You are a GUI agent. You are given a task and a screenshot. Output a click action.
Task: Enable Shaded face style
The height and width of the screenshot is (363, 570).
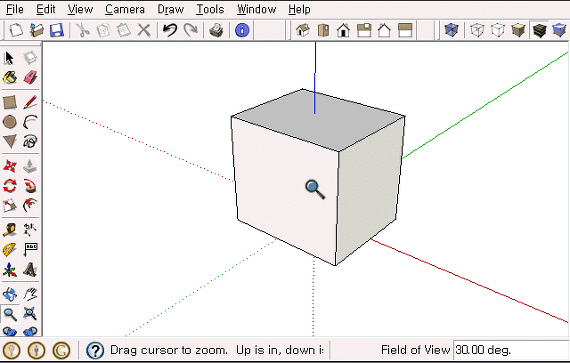pos(518,30)
